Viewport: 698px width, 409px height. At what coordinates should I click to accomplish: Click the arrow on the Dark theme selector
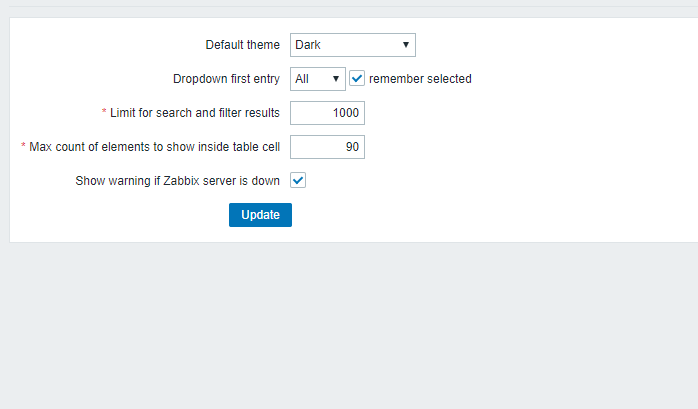pos(406,45)
